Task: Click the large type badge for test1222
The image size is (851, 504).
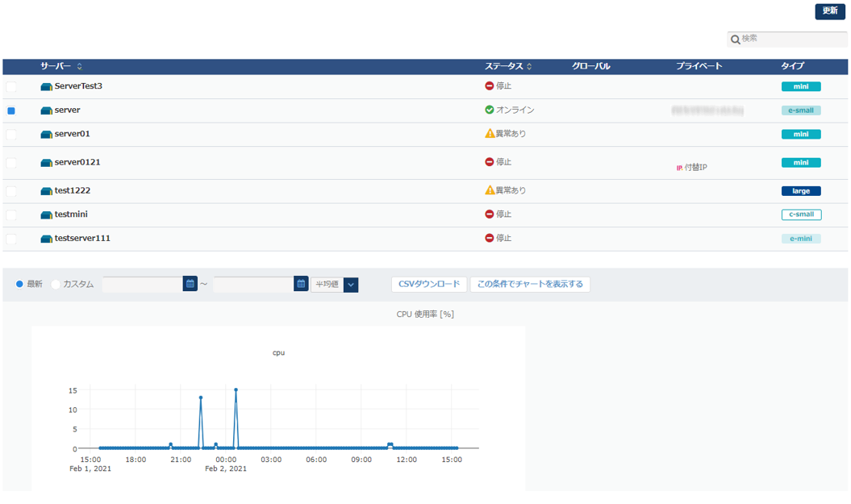Action: 800,191
